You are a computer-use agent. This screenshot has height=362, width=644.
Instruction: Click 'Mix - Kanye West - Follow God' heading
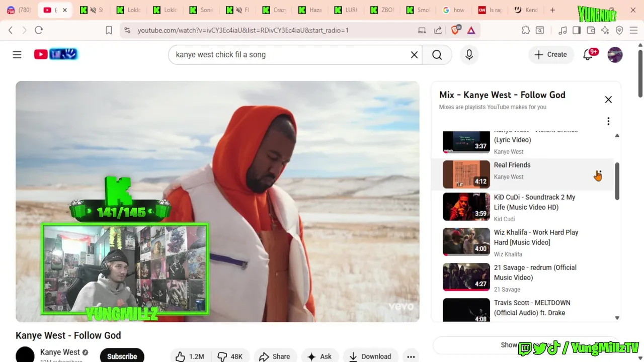pos(502,95)
